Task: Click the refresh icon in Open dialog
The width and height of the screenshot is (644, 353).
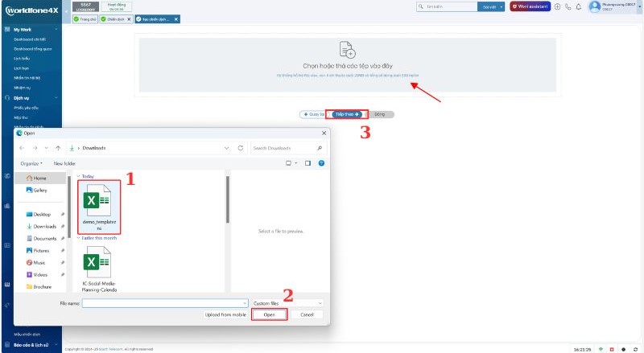Action: [241, 148]
